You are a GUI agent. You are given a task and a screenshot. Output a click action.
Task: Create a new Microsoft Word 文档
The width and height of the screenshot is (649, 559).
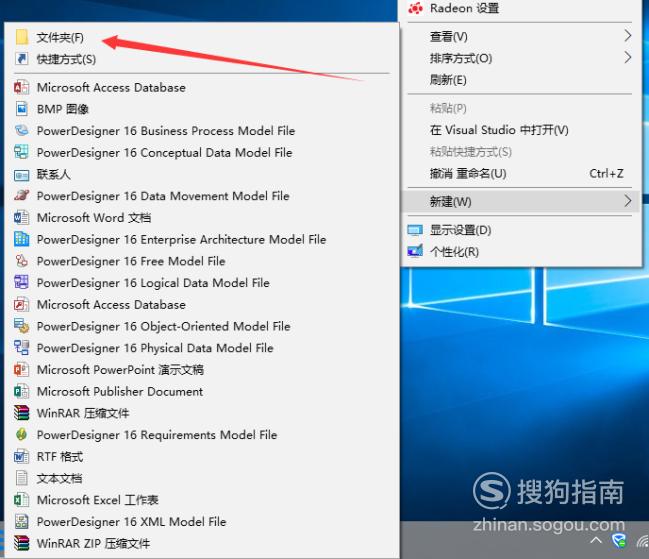pos(202,218)
